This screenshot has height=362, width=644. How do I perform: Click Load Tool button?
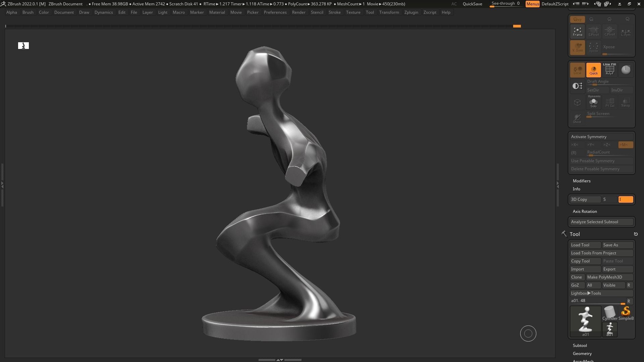tap(585, 245)
